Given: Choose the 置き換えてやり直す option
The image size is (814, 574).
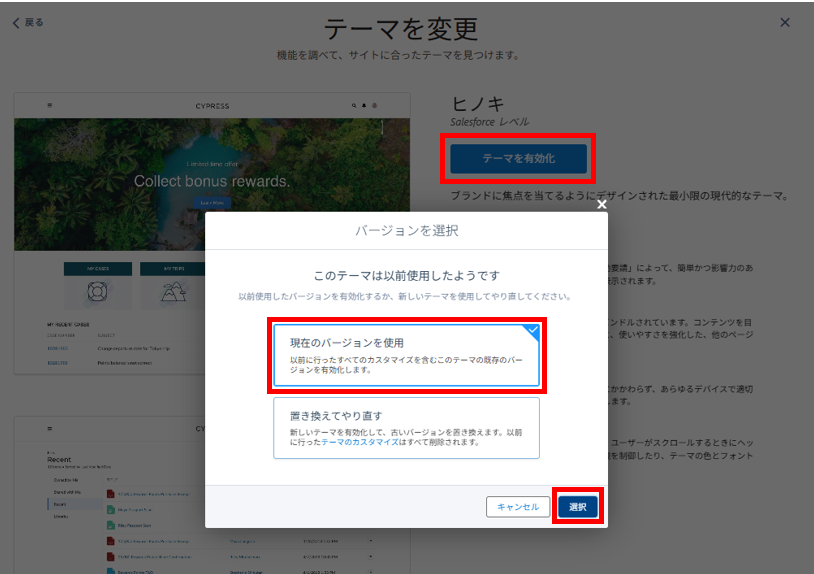Looking at the screenshot, I should 406,428.
